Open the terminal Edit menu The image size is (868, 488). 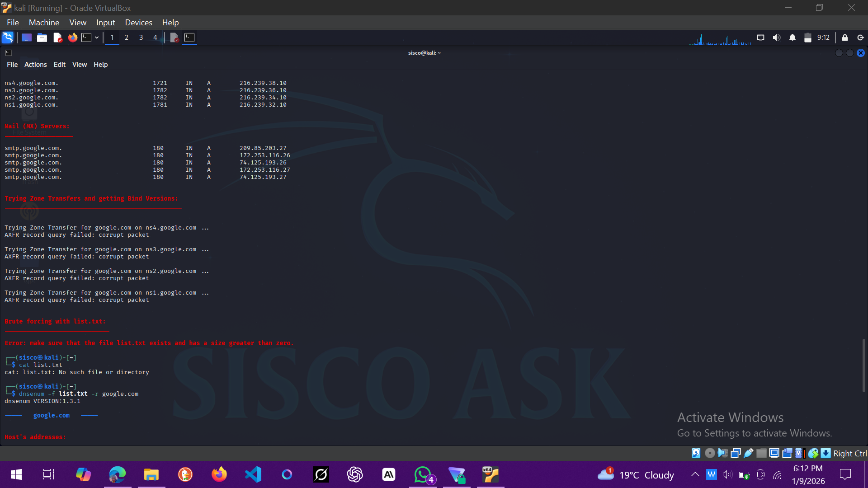(59, 65)
